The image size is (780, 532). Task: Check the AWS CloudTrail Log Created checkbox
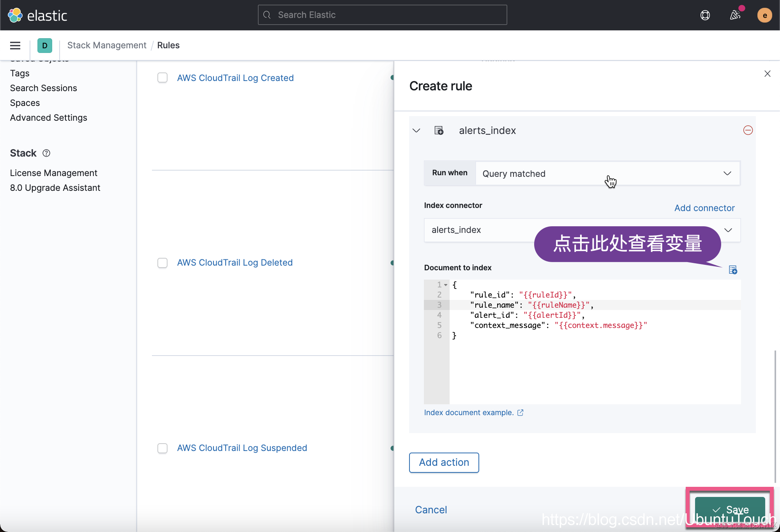[x=162, y=78]
